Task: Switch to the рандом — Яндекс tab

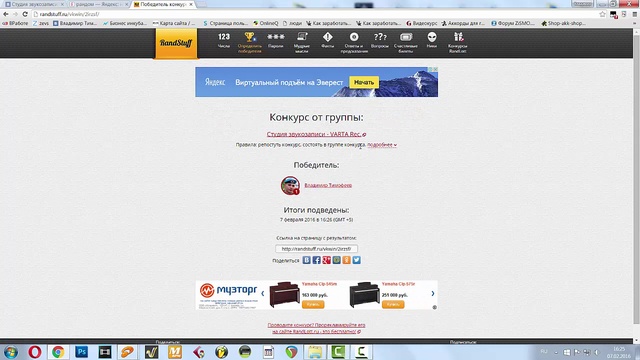Action: (98, 4)
